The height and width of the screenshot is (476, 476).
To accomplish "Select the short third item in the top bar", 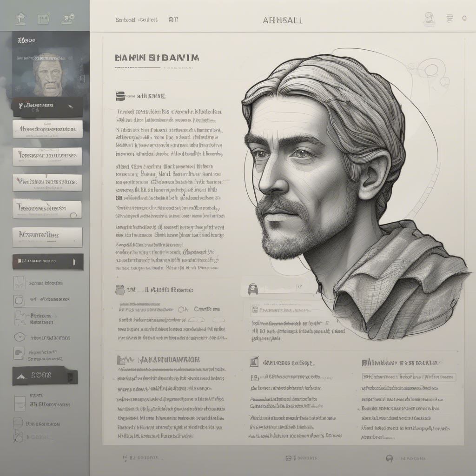I will (173, 20).
